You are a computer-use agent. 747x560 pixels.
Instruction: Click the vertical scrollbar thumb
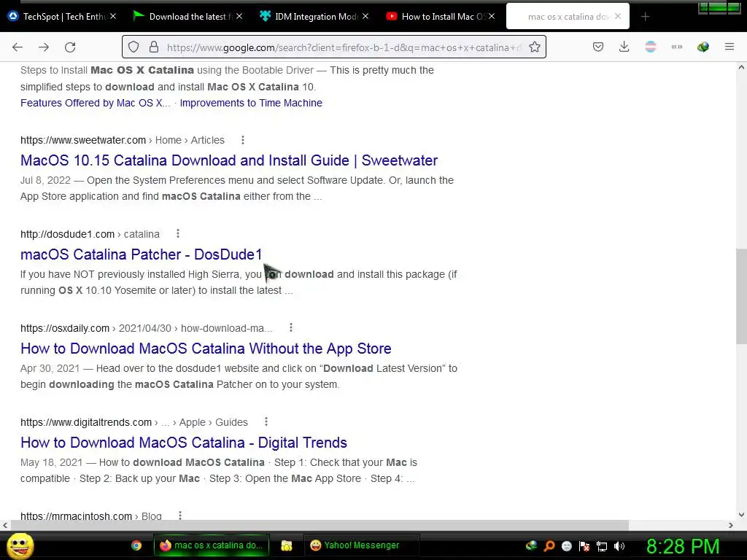pos(741,296)
